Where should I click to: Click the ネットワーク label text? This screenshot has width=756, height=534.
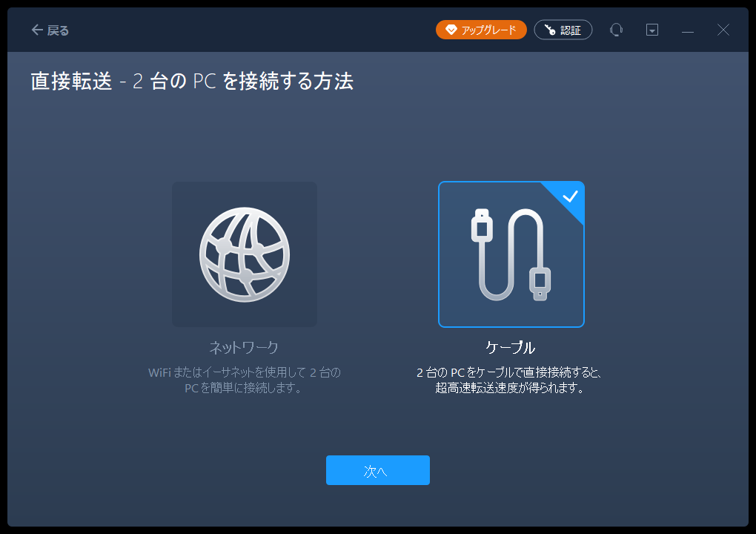point(244,347)
